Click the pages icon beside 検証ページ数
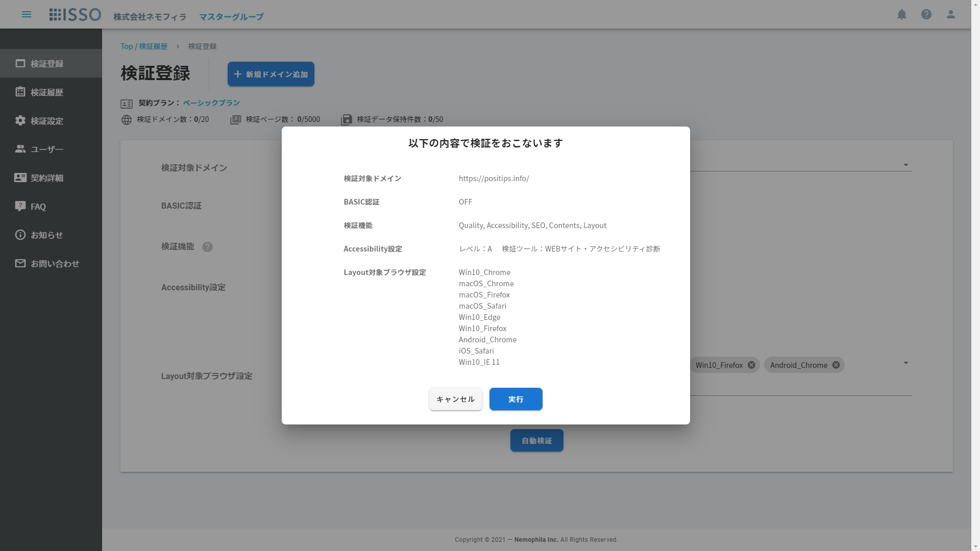The width and height of the screenshot is (980, 551). point(235,120)
